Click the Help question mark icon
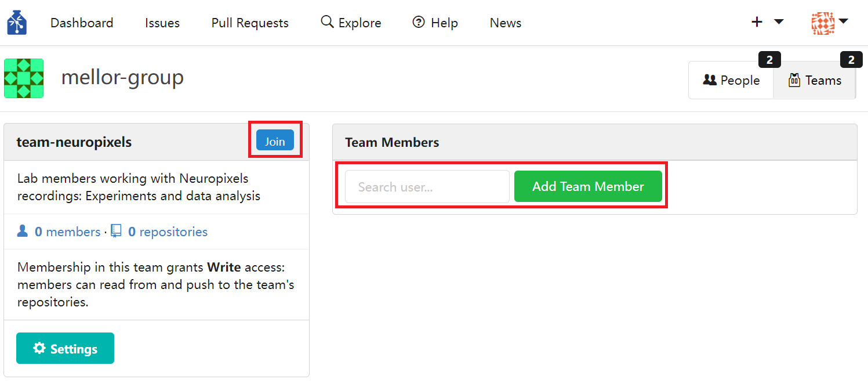 click(419, 22)
